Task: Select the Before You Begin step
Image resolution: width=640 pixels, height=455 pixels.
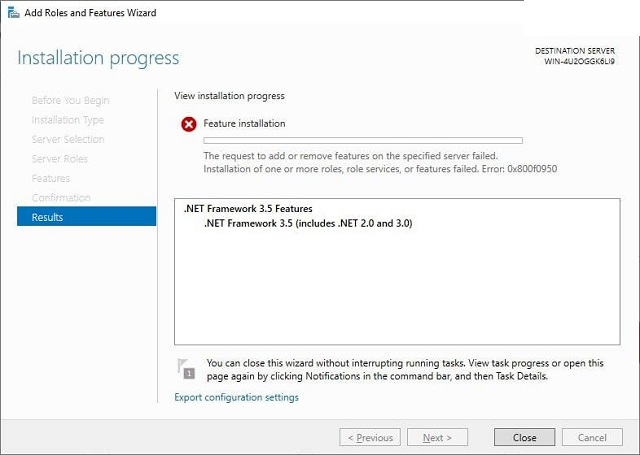Action: [70, 100]
